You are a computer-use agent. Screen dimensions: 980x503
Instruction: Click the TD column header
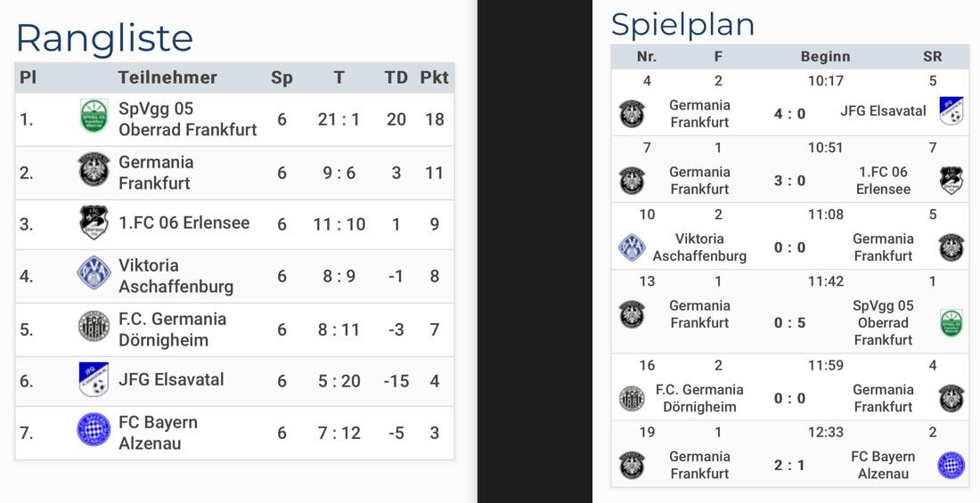coord(396,77)
